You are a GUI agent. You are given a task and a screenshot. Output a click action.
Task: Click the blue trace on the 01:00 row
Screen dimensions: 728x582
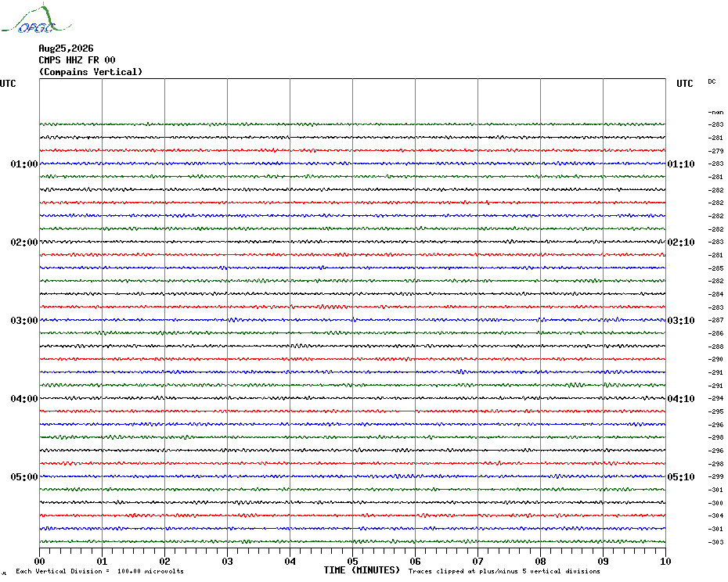pos(353,163)
